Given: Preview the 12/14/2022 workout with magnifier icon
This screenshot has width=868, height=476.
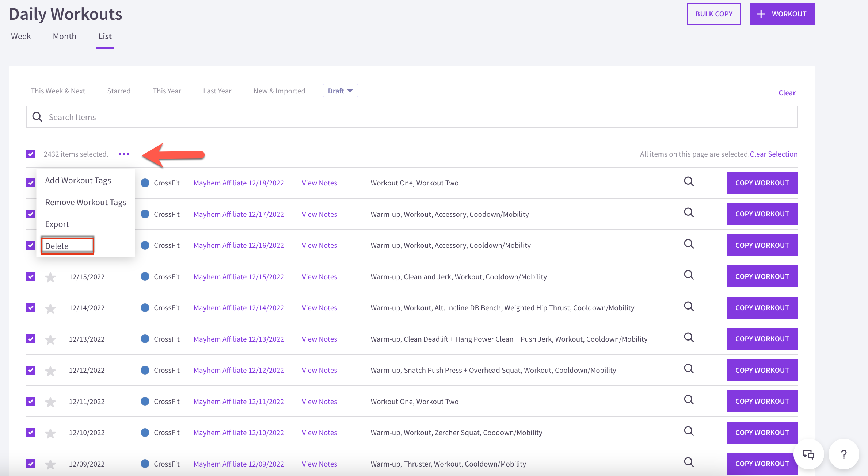Looking at the screenshot, I should click(689, 306).
